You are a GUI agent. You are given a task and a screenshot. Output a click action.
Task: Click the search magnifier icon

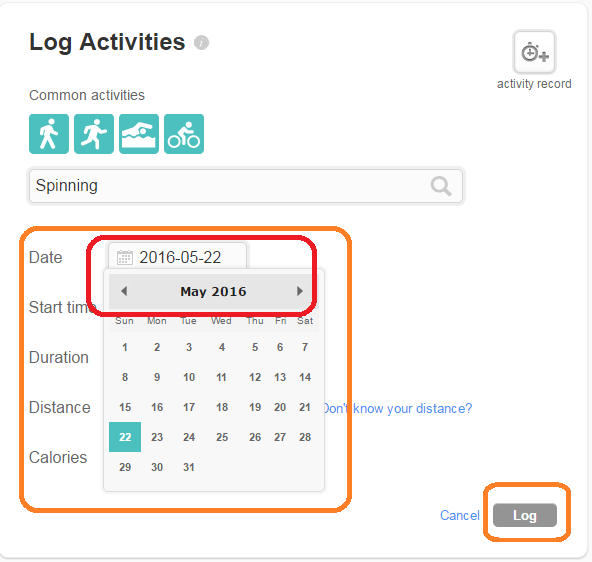pos(441,186)
